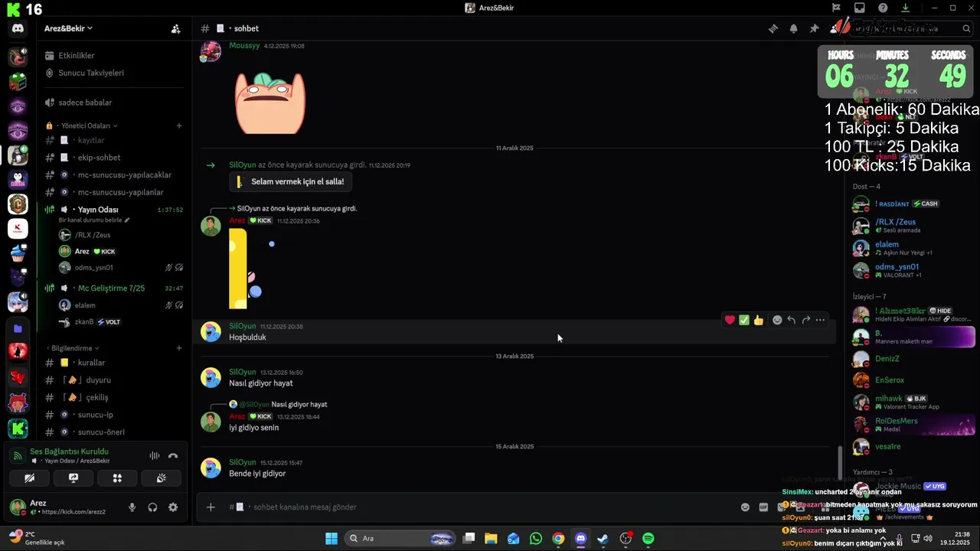Open Discord direct messages home icon

click(18, 28)
